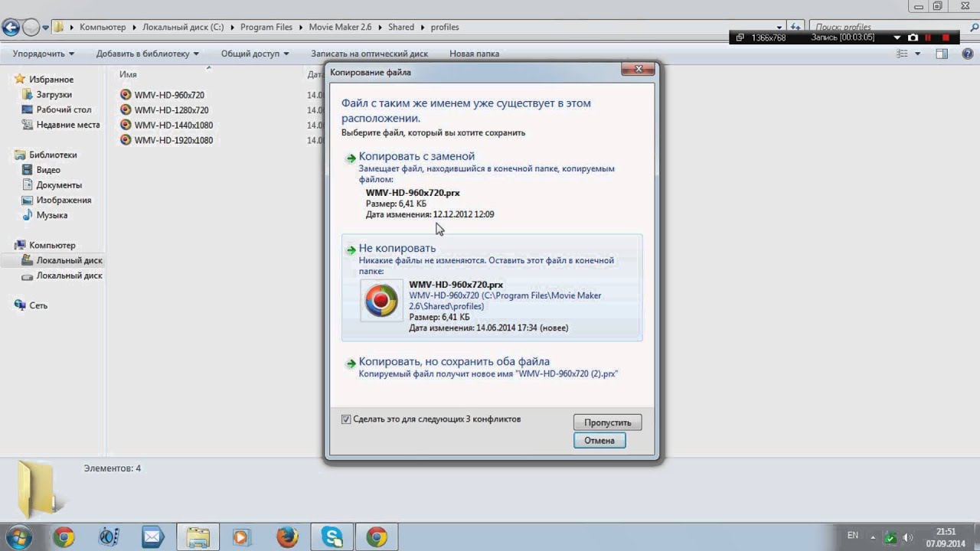Image resolution: width=980 pixels, height=551 pixels.
Task: Click Новая папка in toolbar
Action: pos(474,54)
